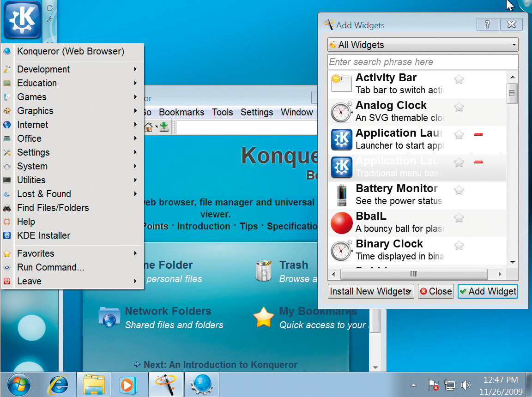The height and width of the screenshot is (397, 532).
Task: Select the Analog Clock widget icon
Action: (x=341, y=112)
